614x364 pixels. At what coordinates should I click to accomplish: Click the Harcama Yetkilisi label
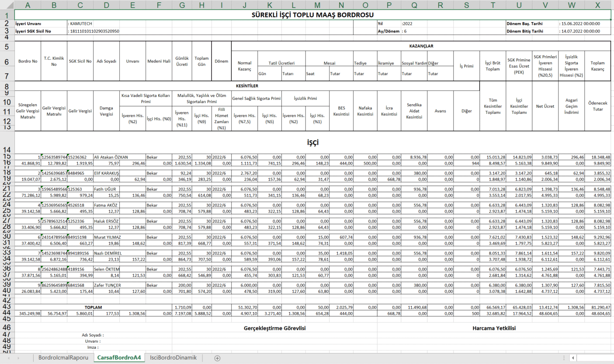click(x=494, y=328)
